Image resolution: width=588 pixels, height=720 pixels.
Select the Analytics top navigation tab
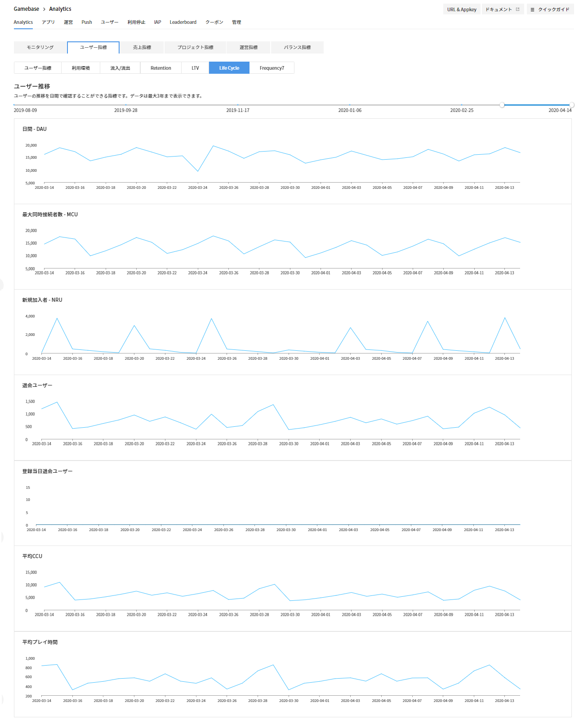pos(23,22)
